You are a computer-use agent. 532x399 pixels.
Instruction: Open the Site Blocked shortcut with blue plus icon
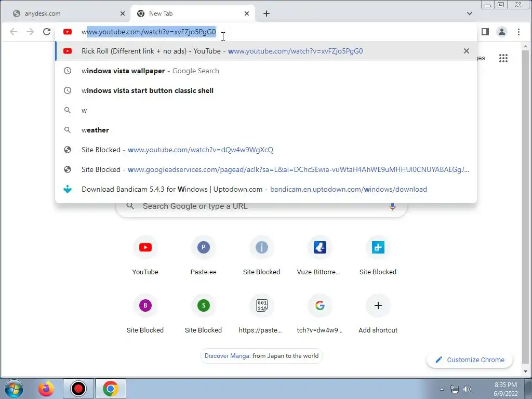tap(378, 256)
